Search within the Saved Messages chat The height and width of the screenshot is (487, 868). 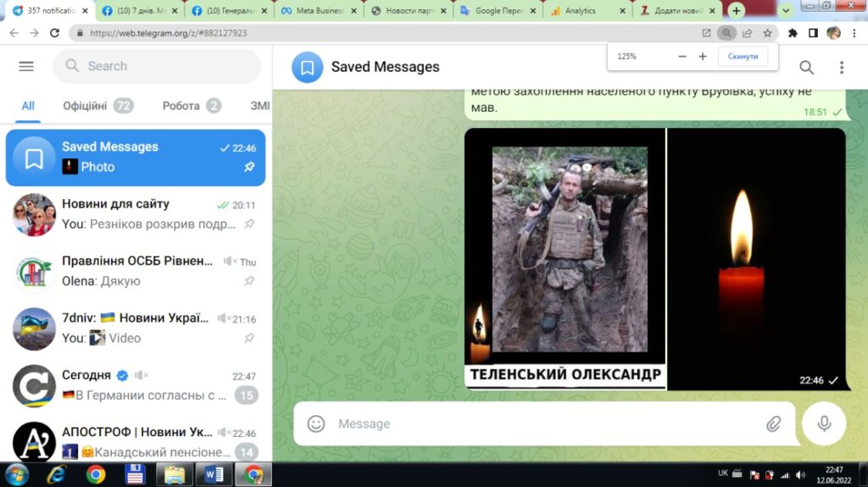806,67
